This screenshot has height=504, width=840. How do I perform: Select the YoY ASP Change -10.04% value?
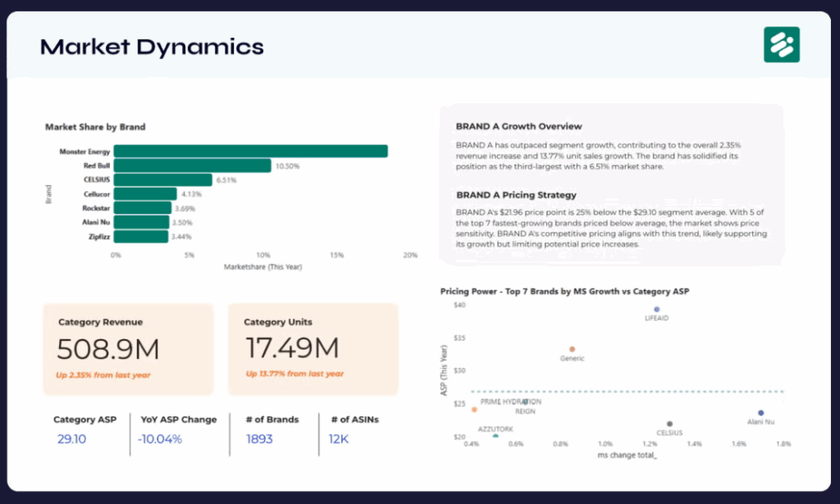[x=161, y=438]
